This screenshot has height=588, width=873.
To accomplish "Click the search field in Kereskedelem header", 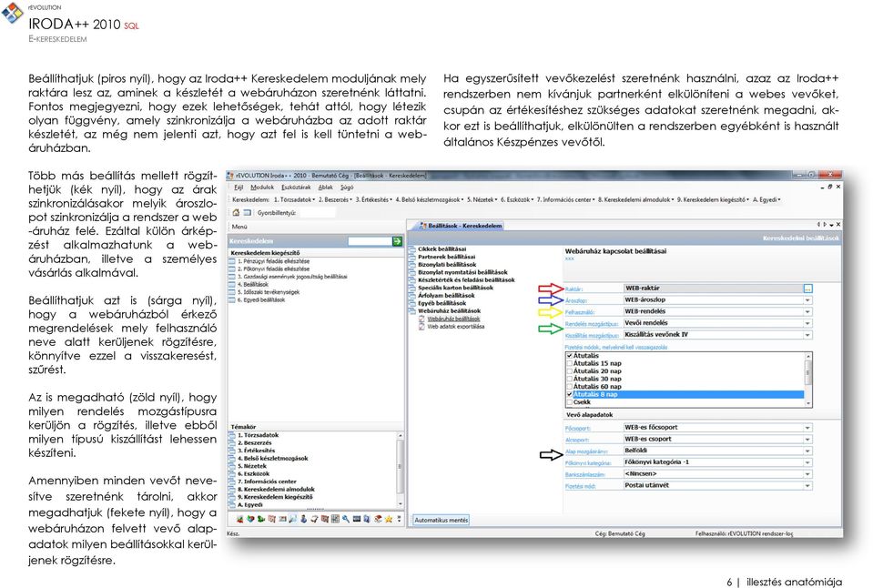I will (x=370, y=241).
